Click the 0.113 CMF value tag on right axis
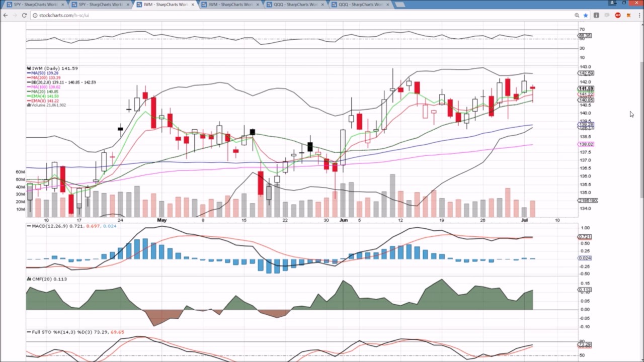The width and height of the screenshot is (644, 362). point(585,290)
